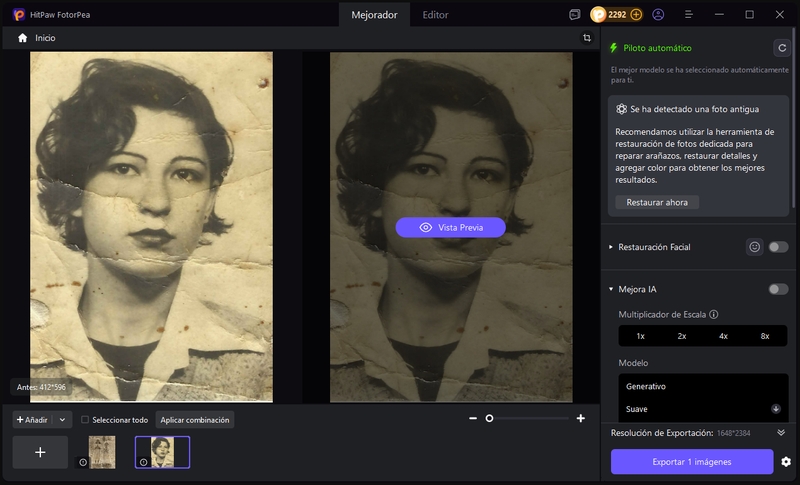Check the Seleccionar todo checkbox

(85, 420)
